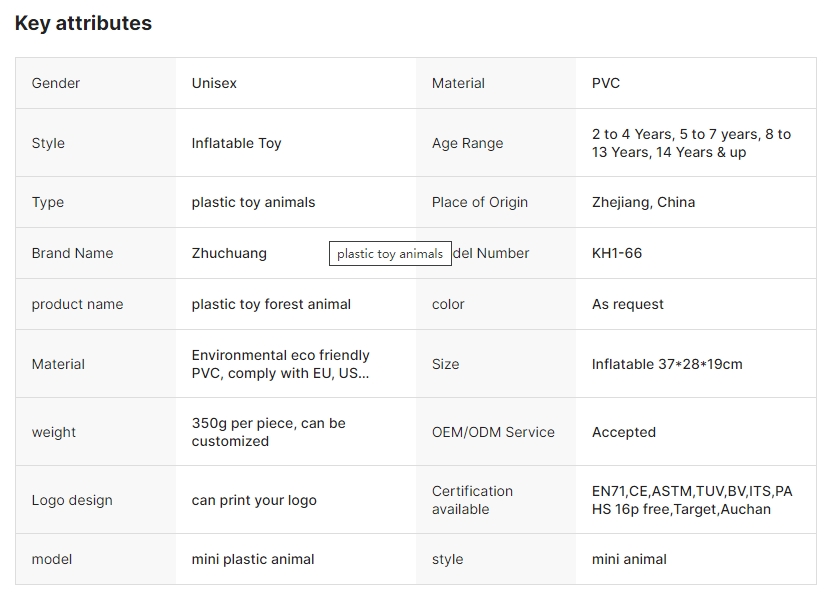Click the "Place of Origin" label
Image resolution: width=835 pixels, height=599 pixels.
point(479,202)
